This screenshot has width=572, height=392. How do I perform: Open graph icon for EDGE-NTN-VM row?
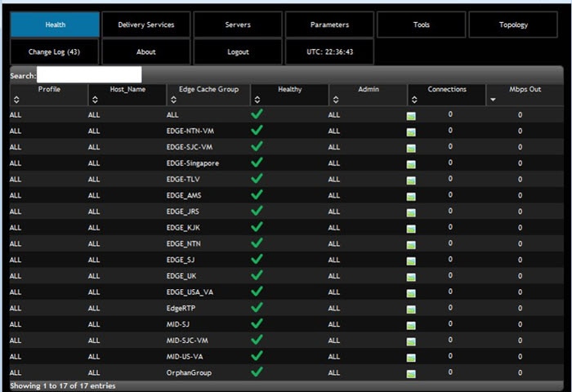(411, 132)
